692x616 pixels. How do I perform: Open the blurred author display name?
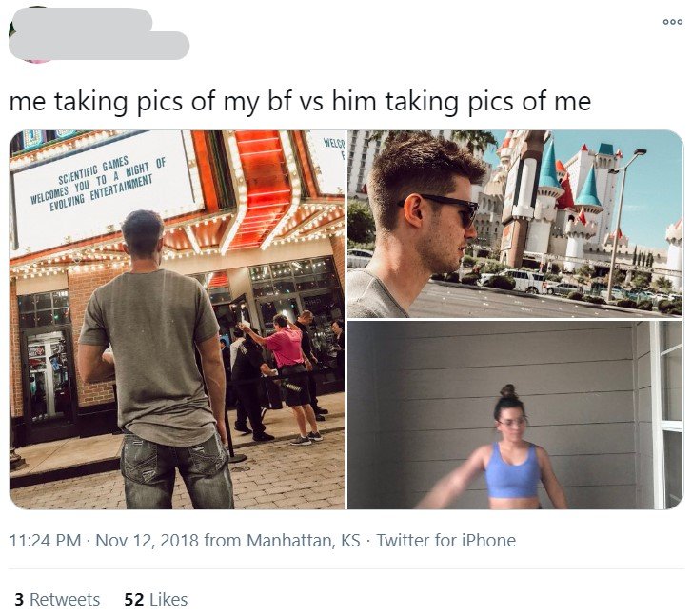click(x=82, y=19)
